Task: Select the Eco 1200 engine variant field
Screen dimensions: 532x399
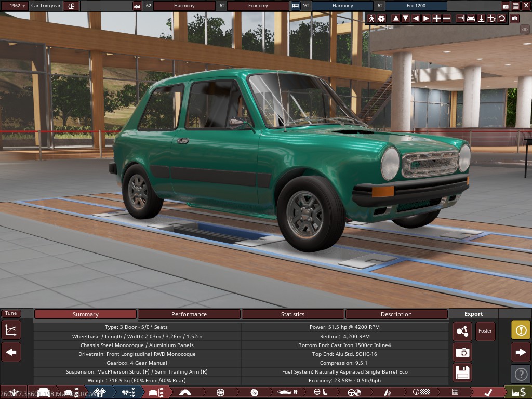Action: 416,6
